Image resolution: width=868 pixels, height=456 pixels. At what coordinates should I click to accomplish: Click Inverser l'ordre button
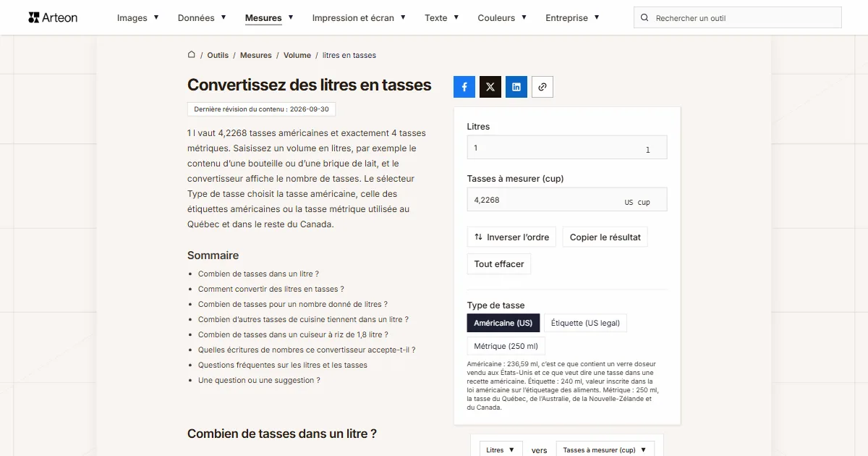tap(511, 237)
